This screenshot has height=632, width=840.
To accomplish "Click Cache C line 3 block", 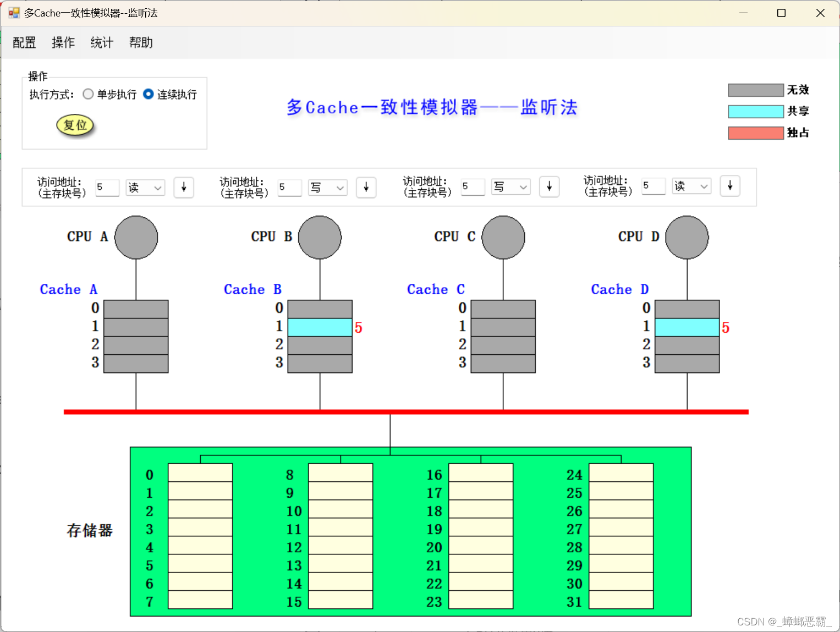I will pos(503,364).
